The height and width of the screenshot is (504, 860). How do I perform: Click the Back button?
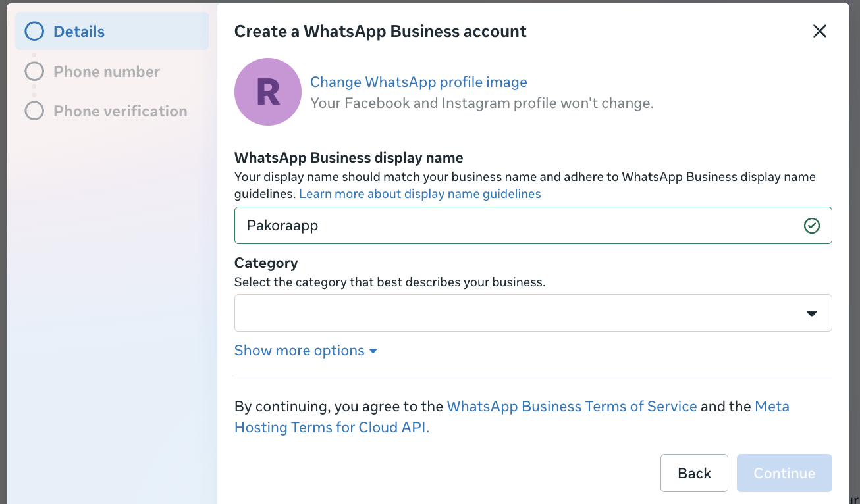(694, 473)
